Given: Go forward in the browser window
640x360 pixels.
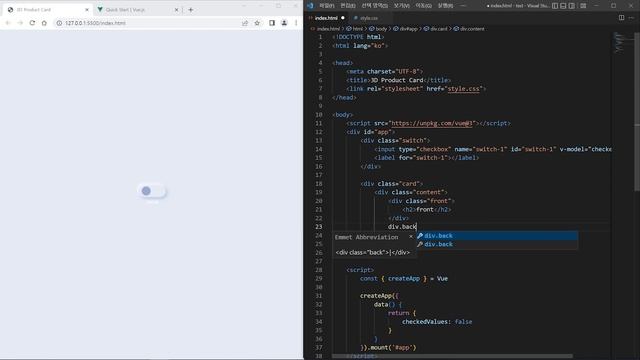Looking at the screenshot, I should pos(20,23).
